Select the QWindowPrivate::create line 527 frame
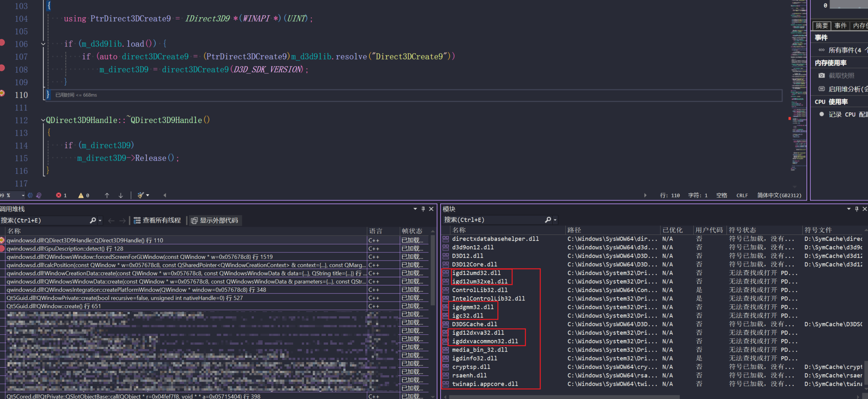Viewport: 868px width, 399px height. point(214,298)
